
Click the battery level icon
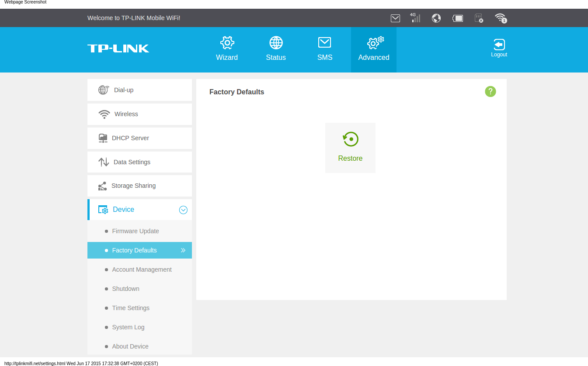458,18
